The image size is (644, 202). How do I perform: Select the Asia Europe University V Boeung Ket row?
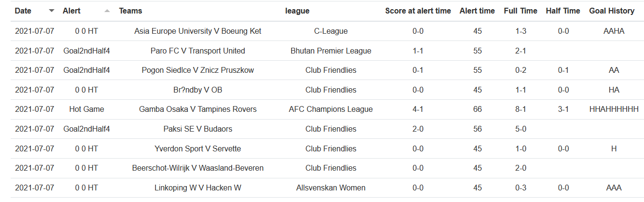coord(198,31)
